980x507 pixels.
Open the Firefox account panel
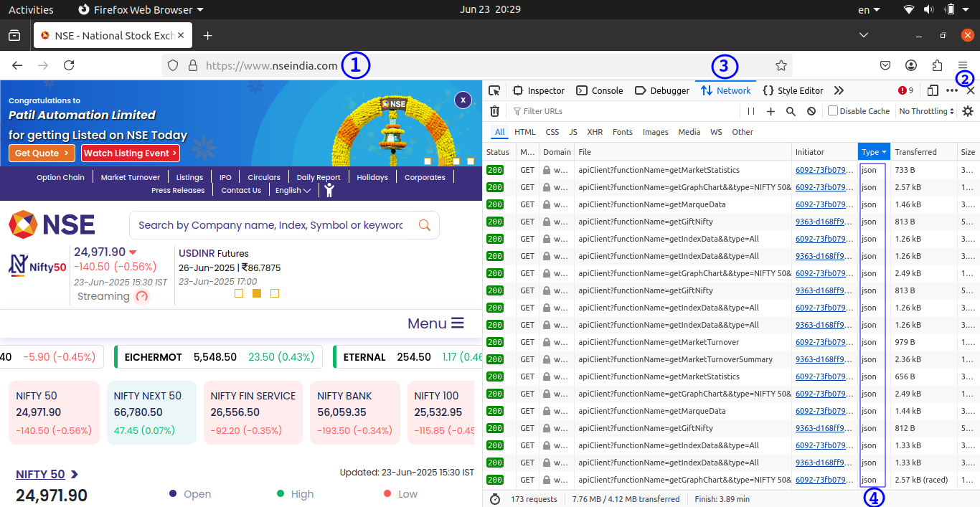click(x=911, y=65)
